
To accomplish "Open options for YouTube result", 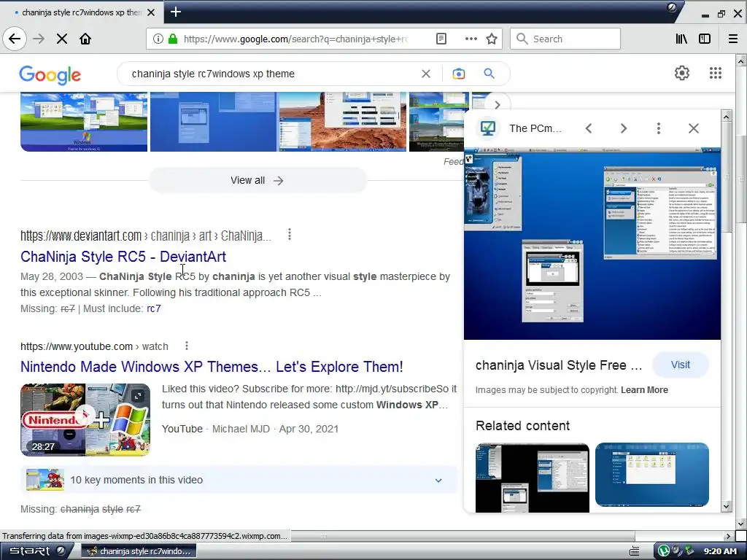I will click(x=186, y=346).
